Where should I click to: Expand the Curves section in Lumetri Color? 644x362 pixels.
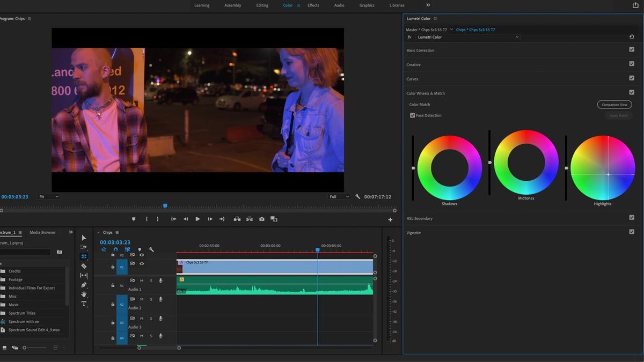(412, 78)
